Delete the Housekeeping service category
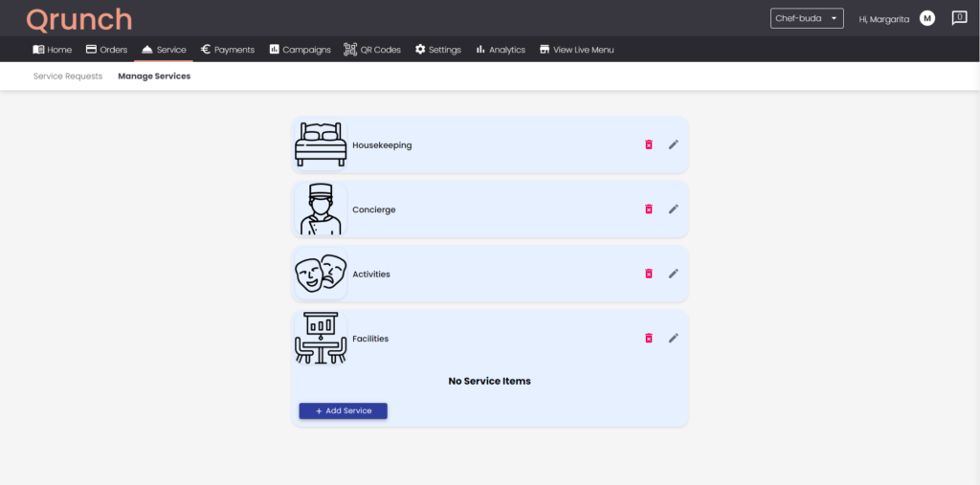This screenshot has height=485, width=980. coord(649,144)
